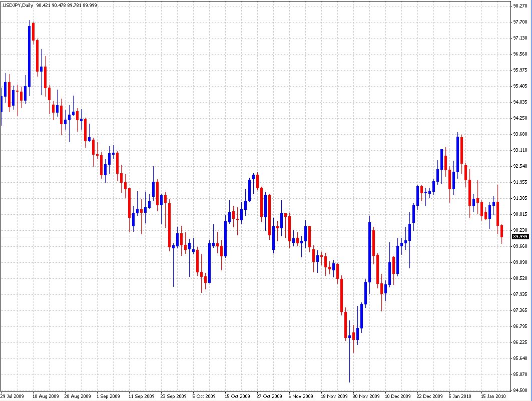Select the highlighted current price label 89.999
Screen dimensions: 532x401
coord(520,236)
